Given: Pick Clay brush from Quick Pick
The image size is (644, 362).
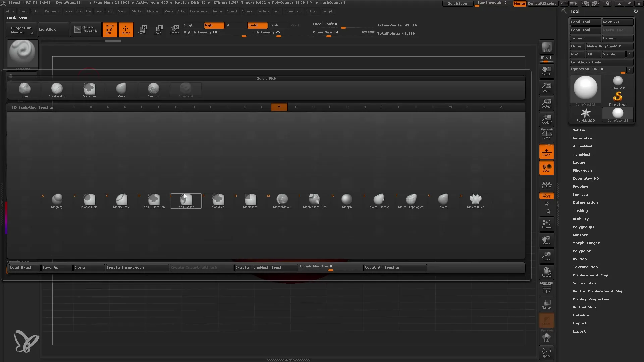Looking at the screenshot, I should tap(25, 90).
